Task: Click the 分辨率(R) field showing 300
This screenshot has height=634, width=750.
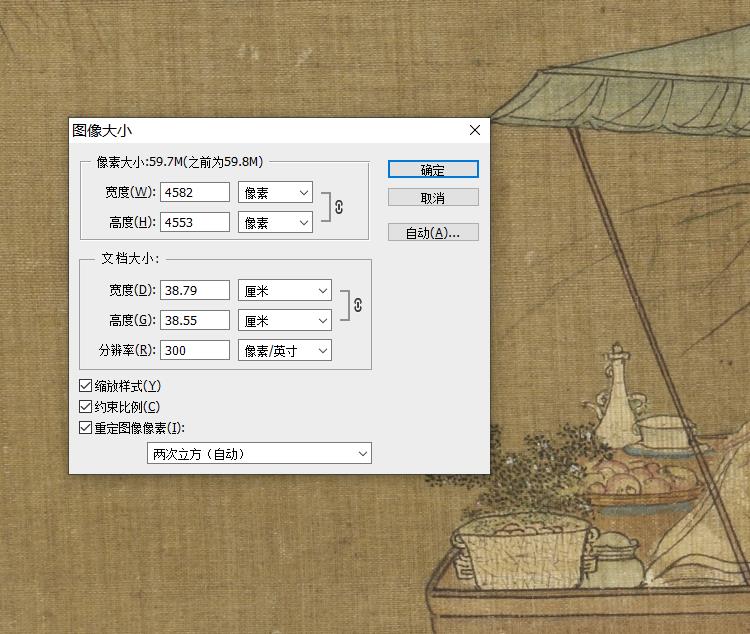Action: pyautogui.click(x=195, y=350)
